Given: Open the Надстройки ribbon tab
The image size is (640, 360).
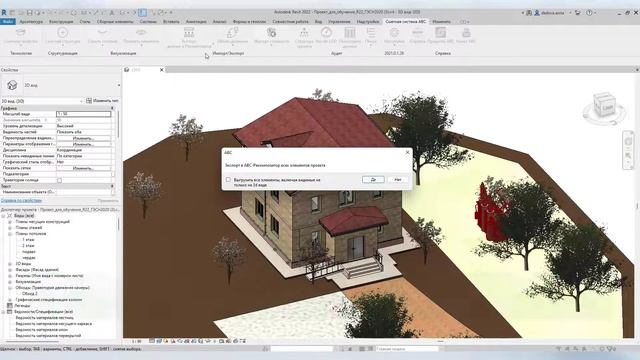Looking at the screenshot, I should (368, 22).
